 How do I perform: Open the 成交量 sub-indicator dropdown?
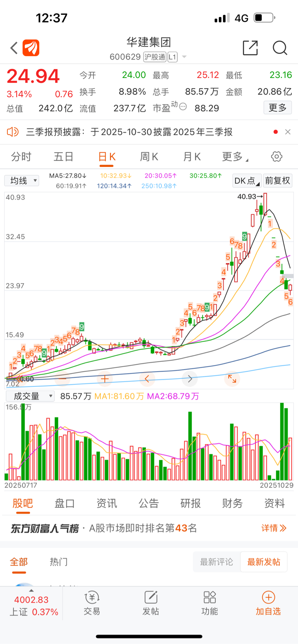tap(30, 396)
